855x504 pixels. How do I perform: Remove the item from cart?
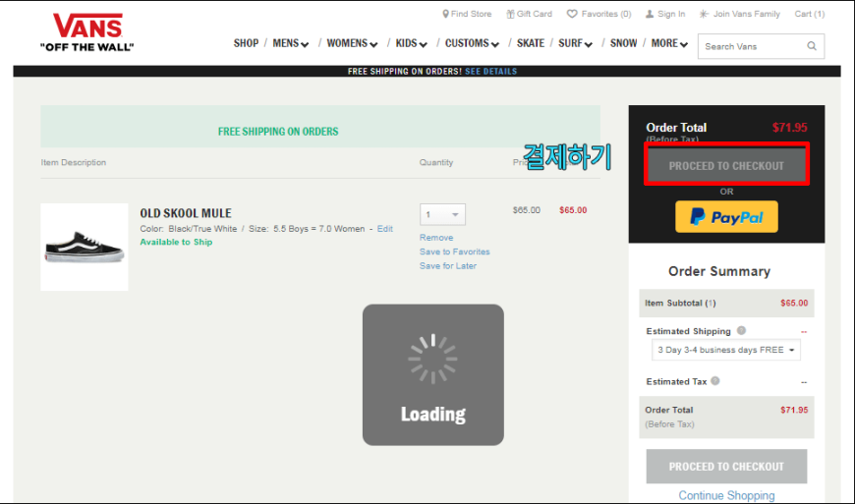pos(436,238)
